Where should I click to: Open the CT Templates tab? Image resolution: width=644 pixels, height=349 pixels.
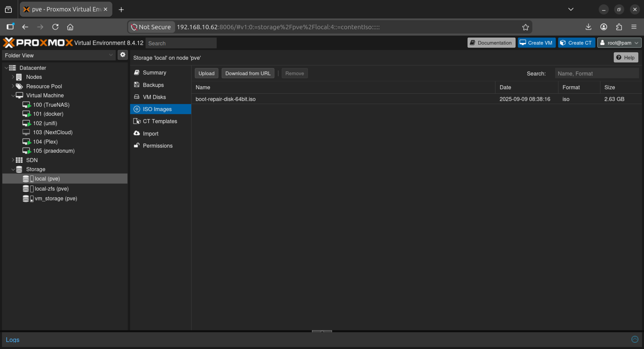161,121
